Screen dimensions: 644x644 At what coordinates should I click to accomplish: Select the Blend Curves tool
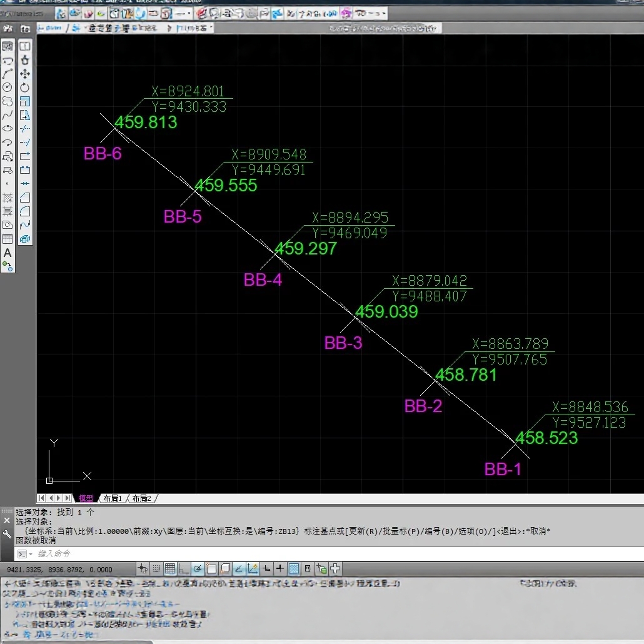(25, 225)
